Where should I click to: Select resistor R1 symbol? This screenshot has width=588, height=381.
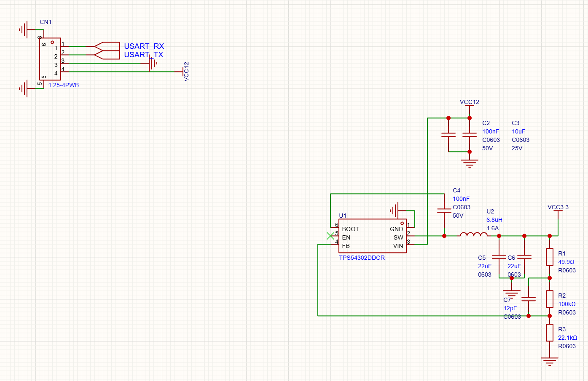click(549, 257)
